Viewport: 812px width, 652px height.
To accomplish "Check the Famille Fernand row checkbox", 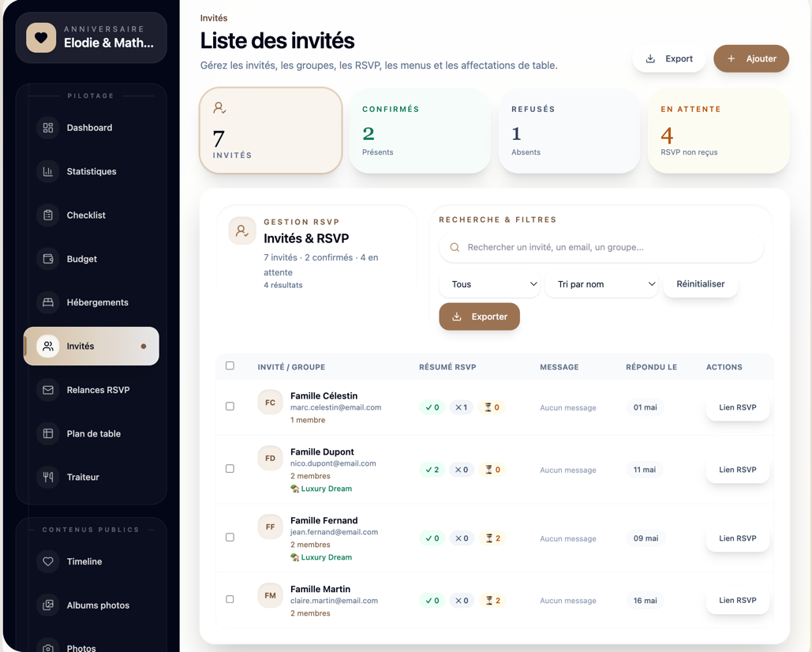I will coord(230,537).
